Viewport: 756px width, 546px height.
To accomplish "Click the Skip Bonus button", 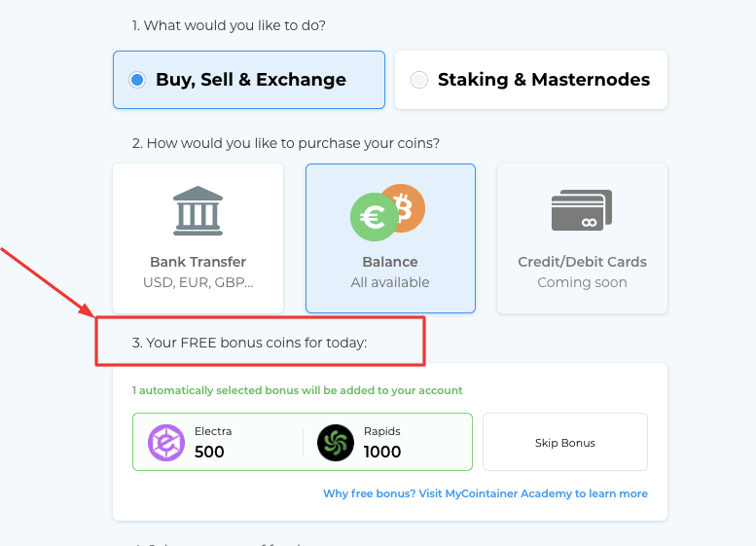I will (x=565, y=442).
